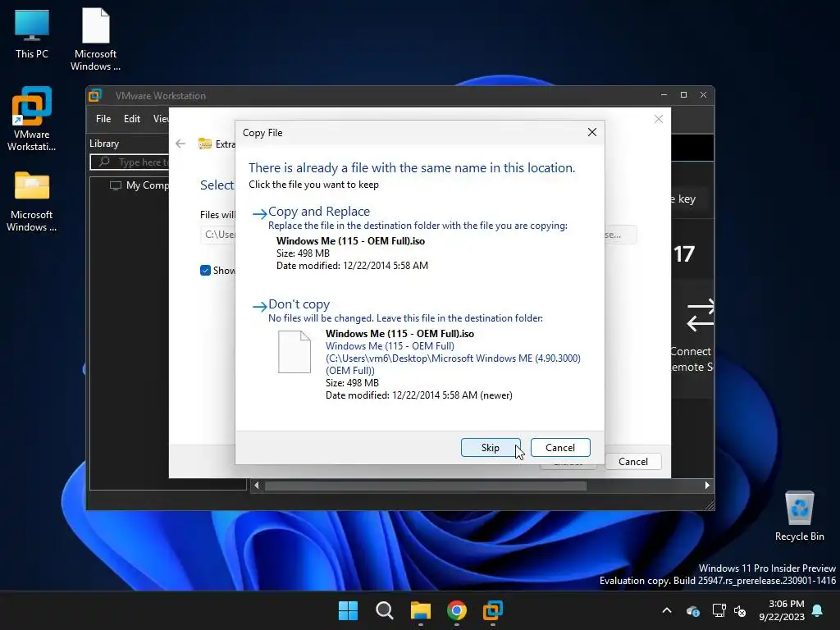Click the VMware horizontal scrollbar left arrow
This screenshot has height=630, width=840.
[x=257, y=486]
